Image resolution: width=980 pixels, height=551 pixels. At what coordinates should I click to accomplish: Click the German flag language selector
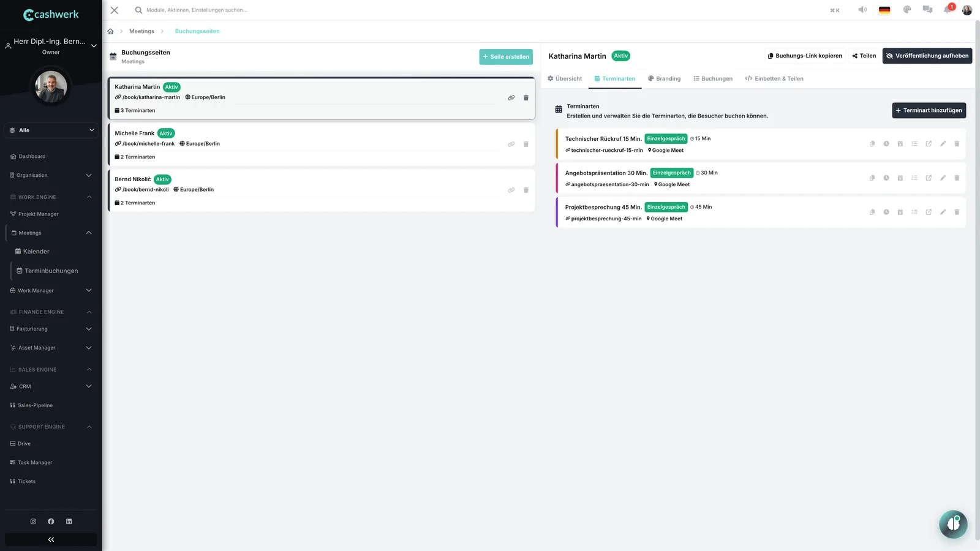pos(884,10)
